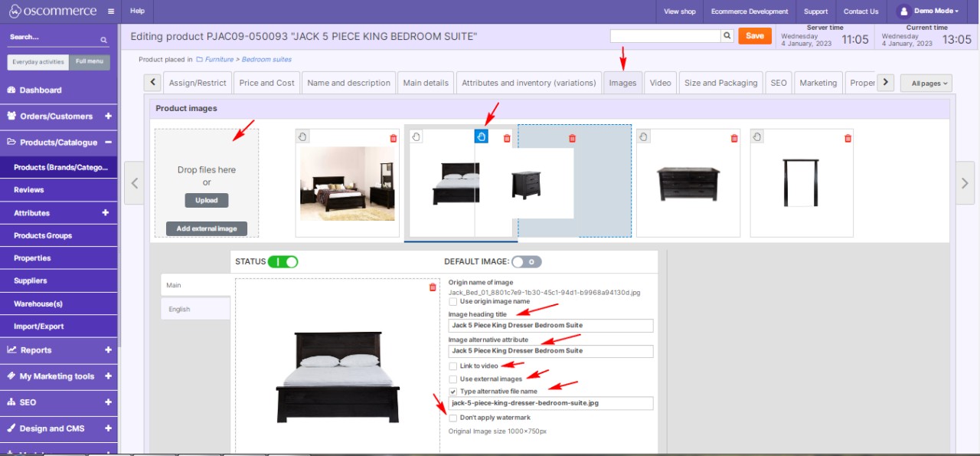The height and width of the screenshot is (456, 980).
Task: Click the Image alternative attribute field
Action: pyautogui.click(x=551, y=351)
